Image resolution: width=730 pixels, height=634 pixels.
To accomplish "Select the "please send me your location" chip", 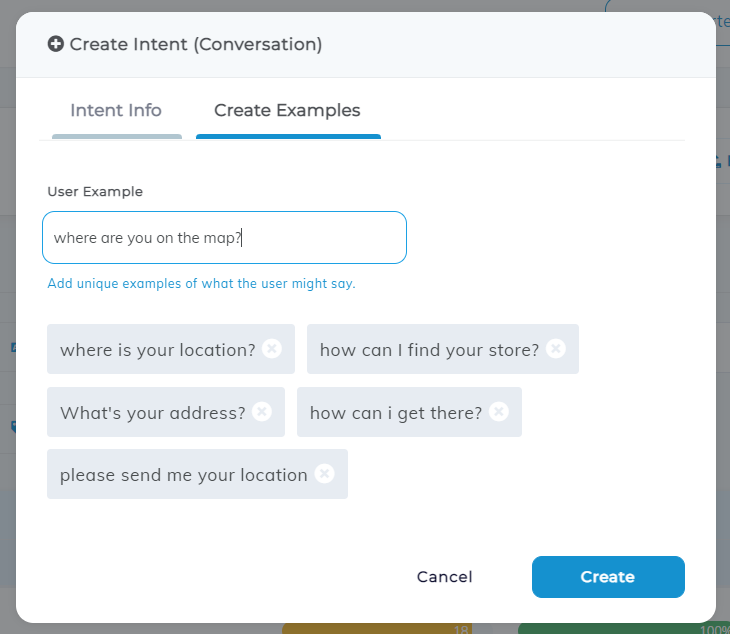I will coord(197,474).
